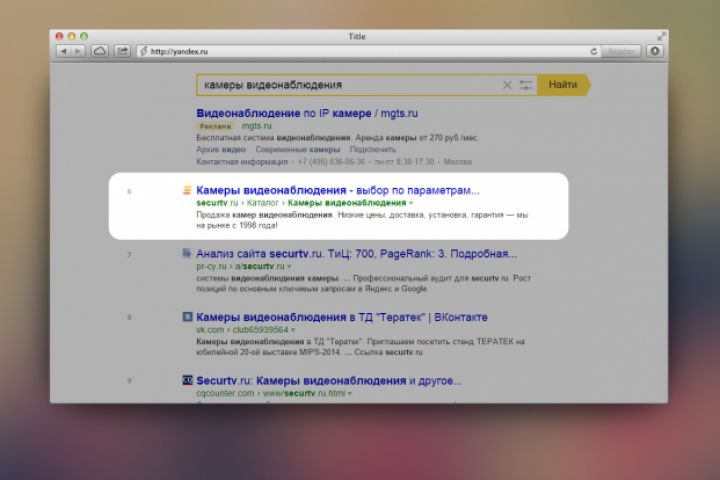Click the Найти search button

pyautogui.click(x=563, y=85)
